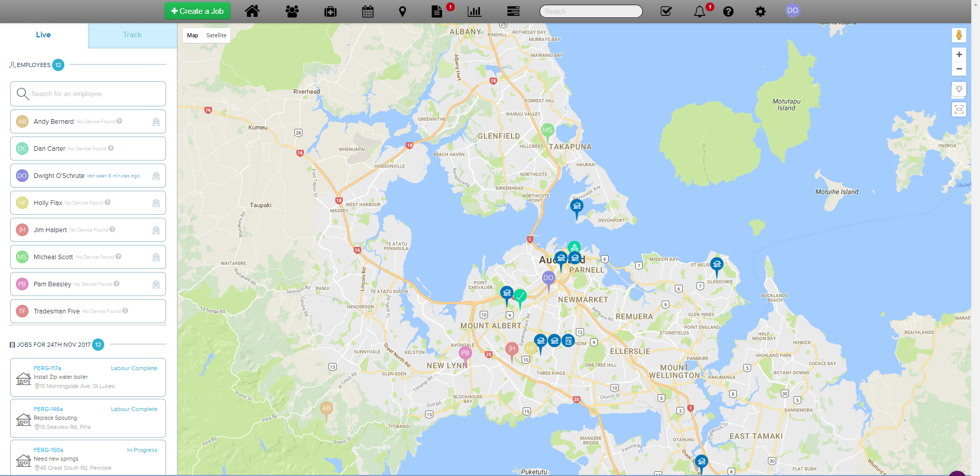Open job FERG-146a link

coord(49,409)
